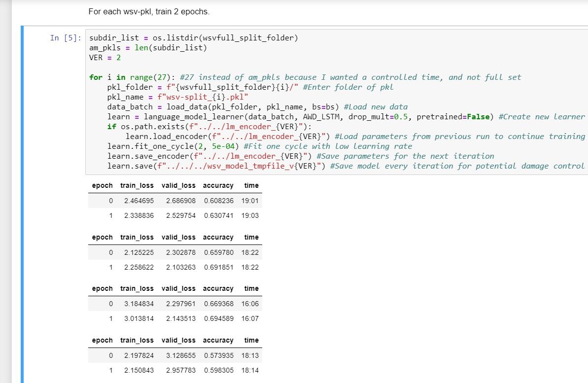The height and width of the screenshot is (383, 588).
Task: Click the accuracy header in fourth table
Action: 218,340
